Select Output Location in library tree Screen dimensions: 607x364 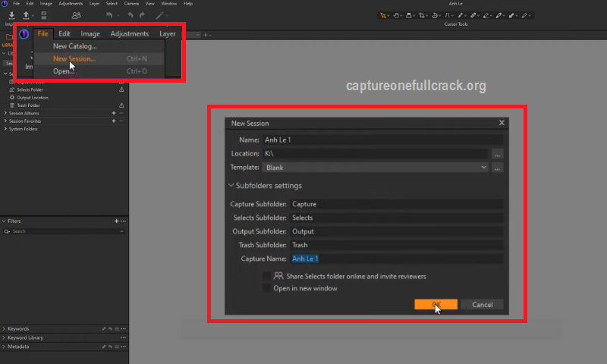[33, 98]
